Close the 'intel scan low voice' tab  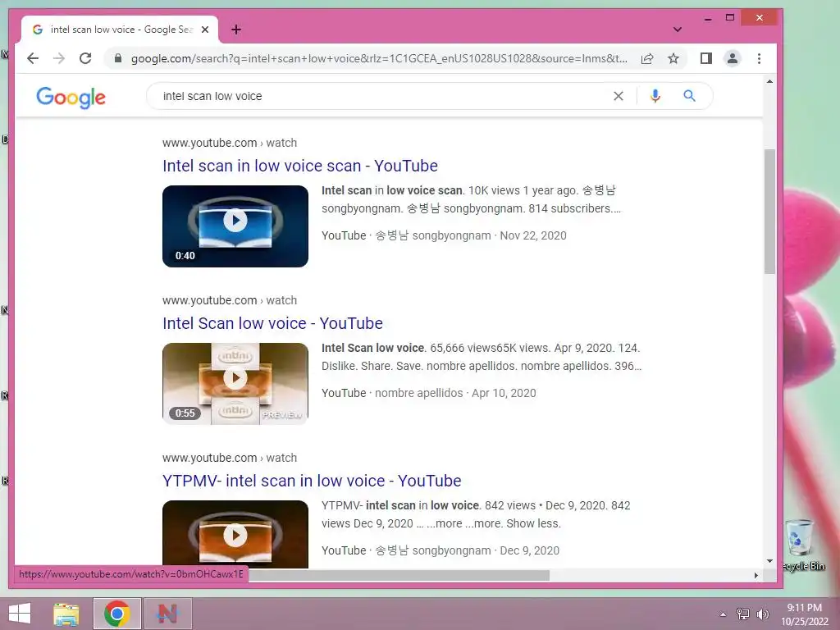tap(204, 30)
